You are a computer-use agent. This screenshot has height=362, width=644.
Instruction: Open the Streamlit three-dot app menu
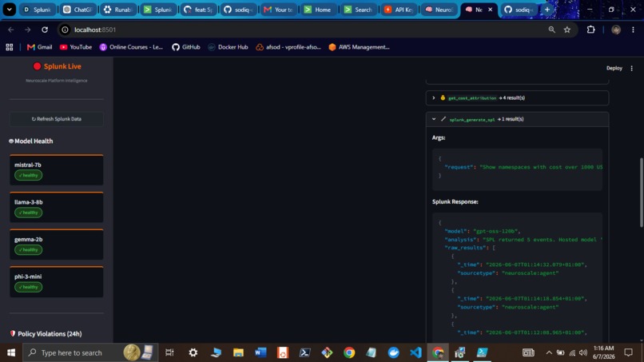pos(632,68)
